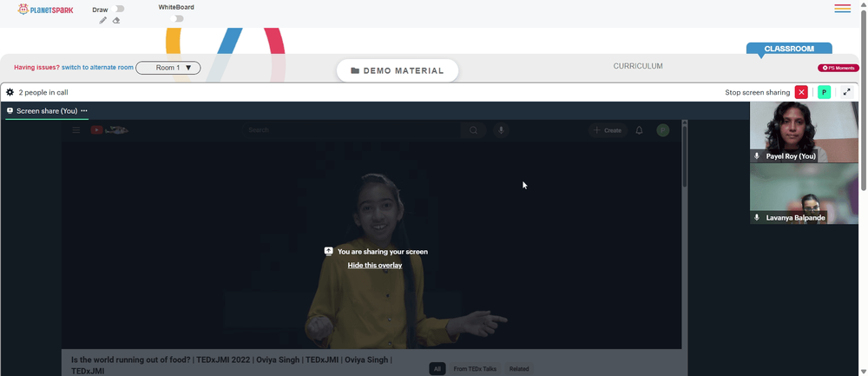Click switch to alternate room link
Image resolution: width=868 pixels, height=376 pixels.
click(97, 68)
